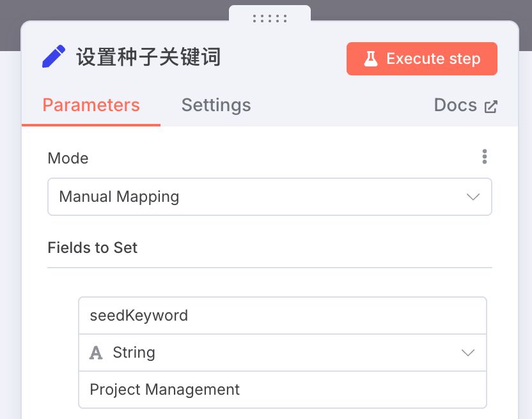Click the seedKeyword field name input

click(282, 316)
